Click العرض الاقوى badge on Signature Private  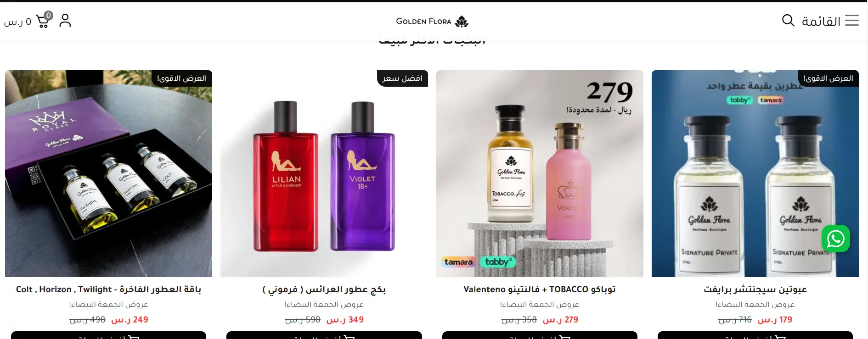(829, 78)
